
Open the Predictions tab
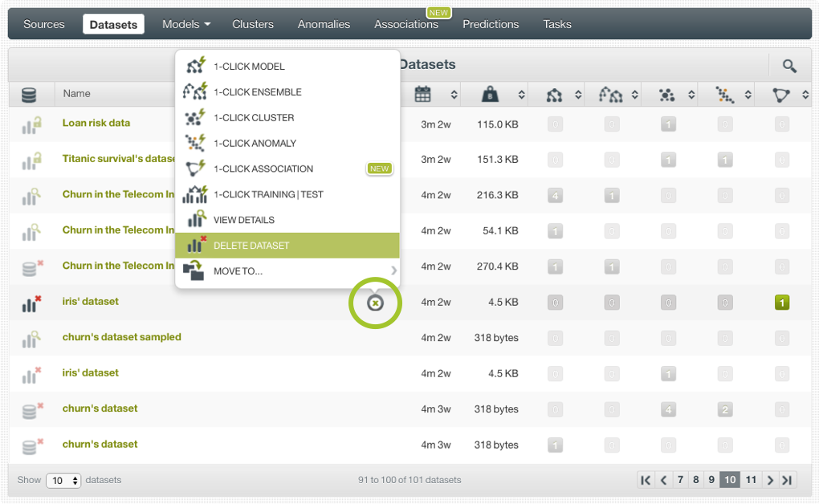[491, 24]
